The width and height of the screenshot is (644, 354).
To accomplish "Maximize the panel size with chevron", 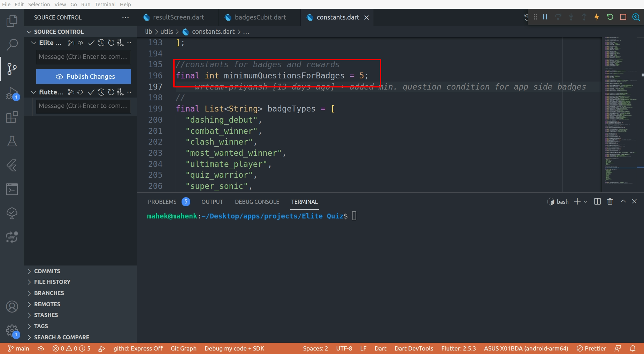I will pyautogui.click(x=623, y=201).
